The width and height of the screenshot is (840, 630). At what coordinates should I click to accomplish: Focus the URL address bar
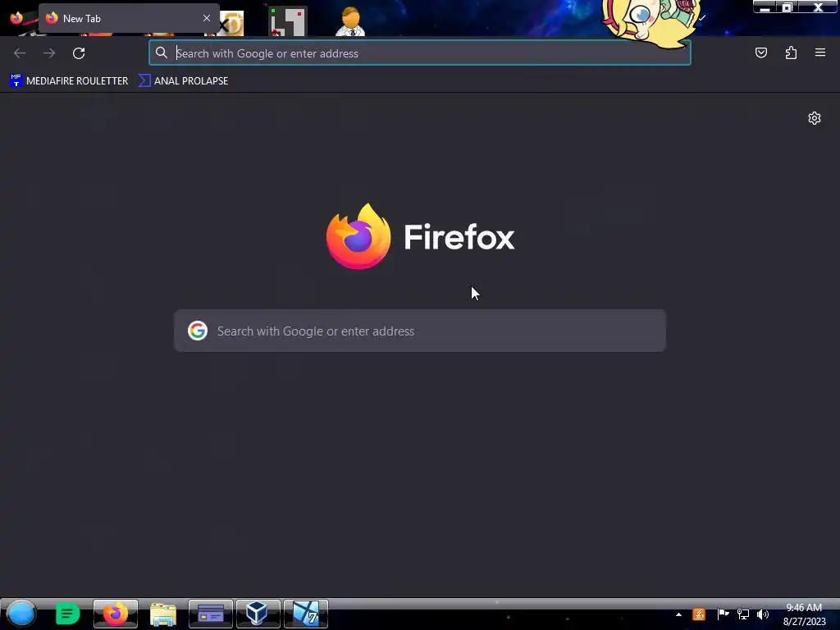click(x=420, y=53)
